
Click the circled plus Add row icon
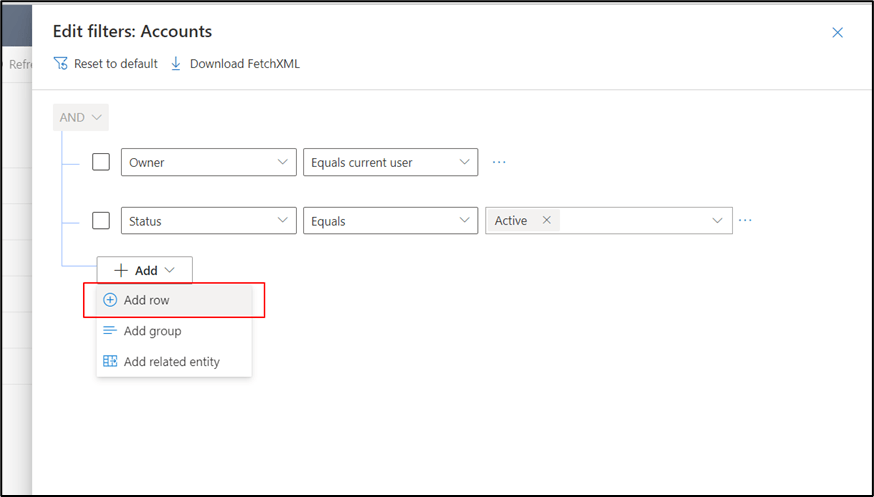(110, 300)
